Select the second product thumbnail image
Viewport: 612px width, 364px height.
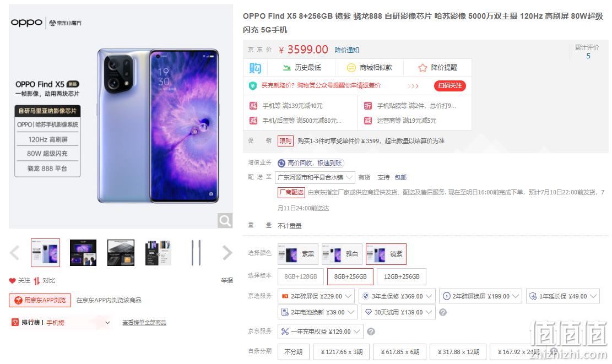coord(83,253)
